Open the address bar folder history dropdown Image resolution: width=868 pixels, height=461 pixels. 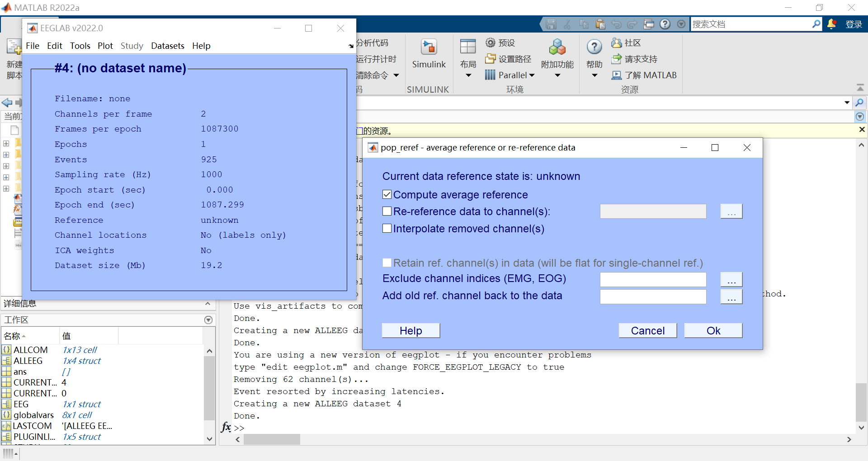pos(847,103)
